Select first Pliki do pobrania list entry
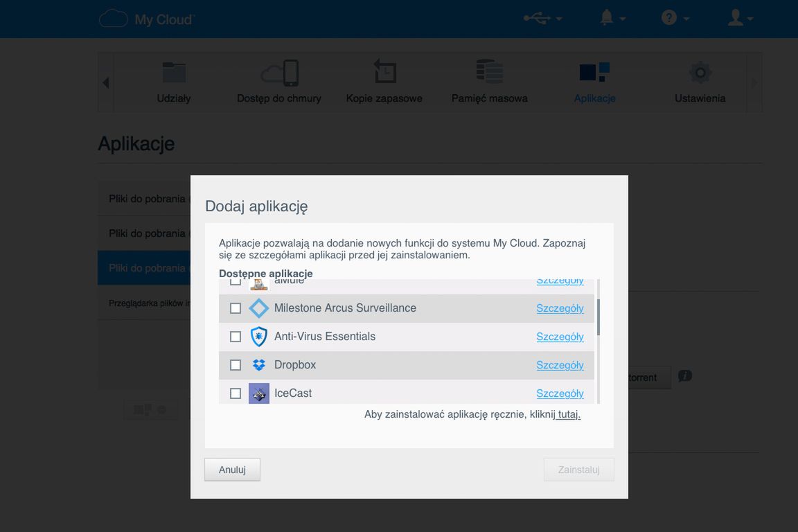 [144, 199]
